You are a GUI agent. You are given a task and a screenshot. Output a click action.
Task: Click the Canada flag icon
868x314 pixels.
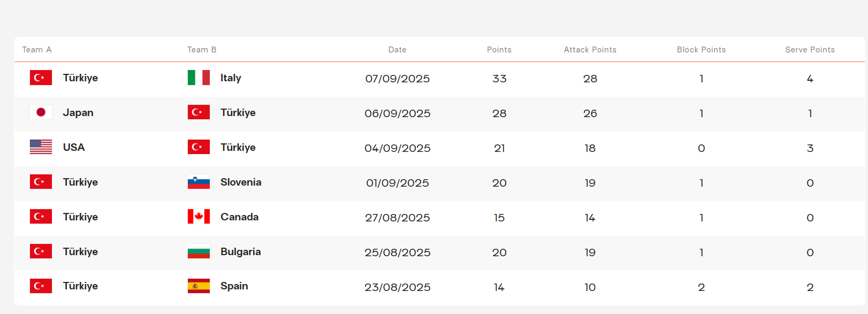(199, 217)
